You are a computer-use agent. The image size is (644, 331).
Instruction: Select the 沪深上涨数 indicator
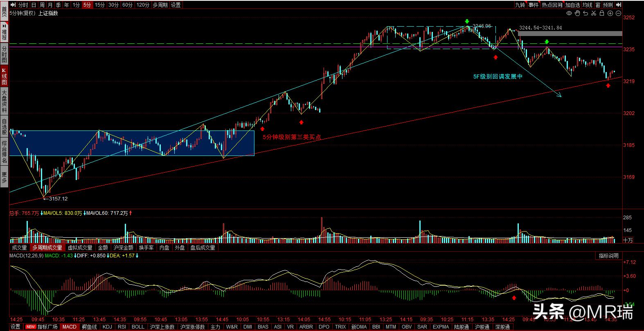[x=162, y=327]
